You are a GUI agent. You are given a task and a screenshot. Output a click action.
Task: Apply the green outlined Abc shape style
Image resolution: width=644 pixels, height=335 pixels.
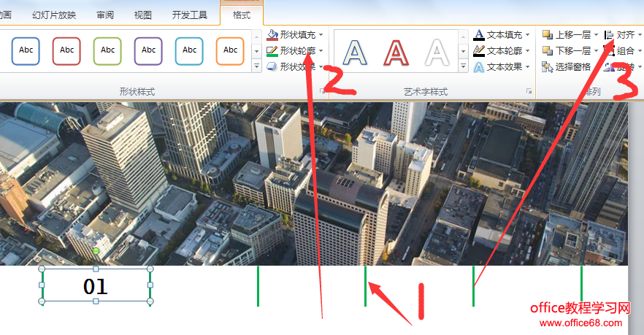click(107, 51)
